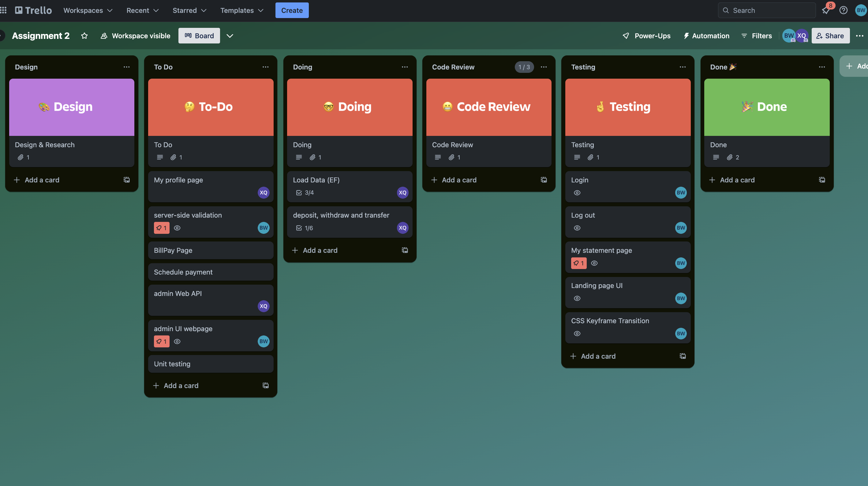Open Design list actions menu
This screenshot has height=486, width=868.
[x=126, y=67]
